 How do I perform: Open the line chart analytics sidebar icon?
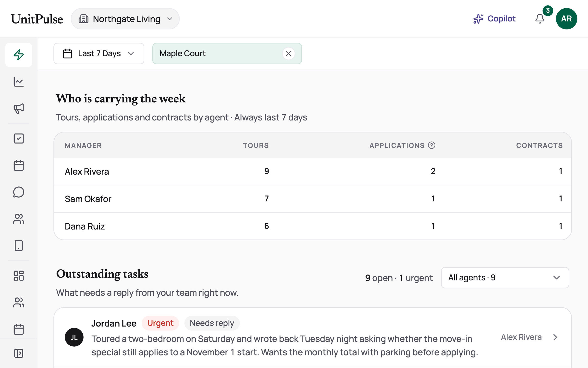coord(19,82)
